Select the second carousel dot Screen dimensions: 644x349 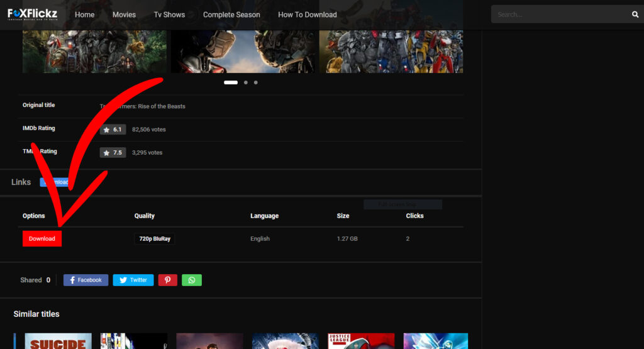tap(246, 82)
